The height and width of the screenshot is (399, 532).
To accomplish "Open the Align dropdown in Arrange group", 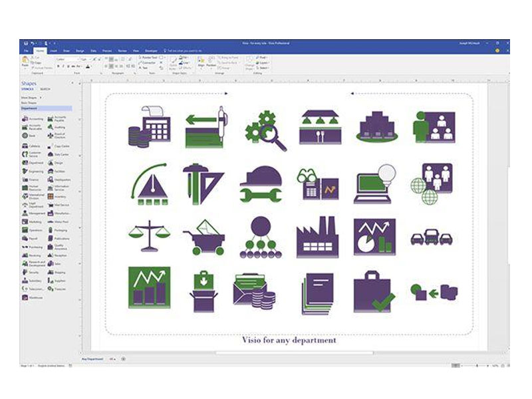I will tap(201, 62).
